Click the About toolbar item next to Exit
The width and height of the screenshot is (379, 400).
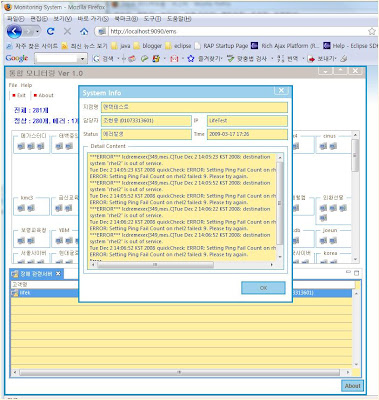(x=43, y=95)
